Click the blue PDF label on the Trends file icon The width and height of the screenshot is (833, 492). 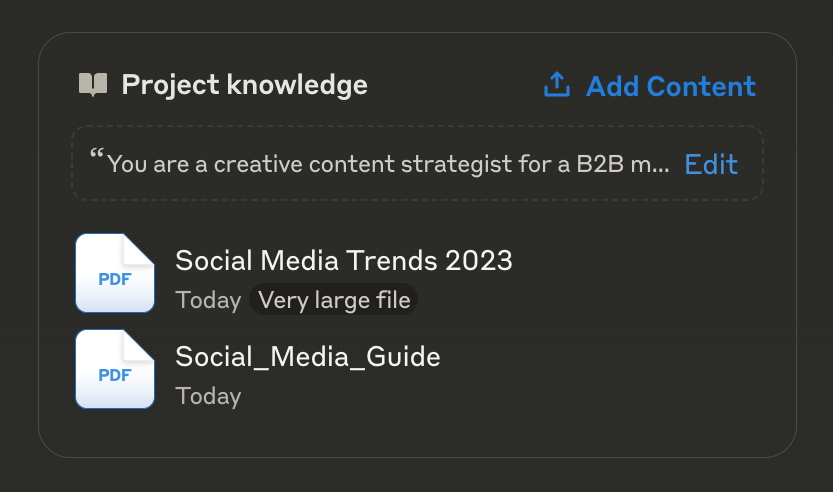(x=115, y=279)
